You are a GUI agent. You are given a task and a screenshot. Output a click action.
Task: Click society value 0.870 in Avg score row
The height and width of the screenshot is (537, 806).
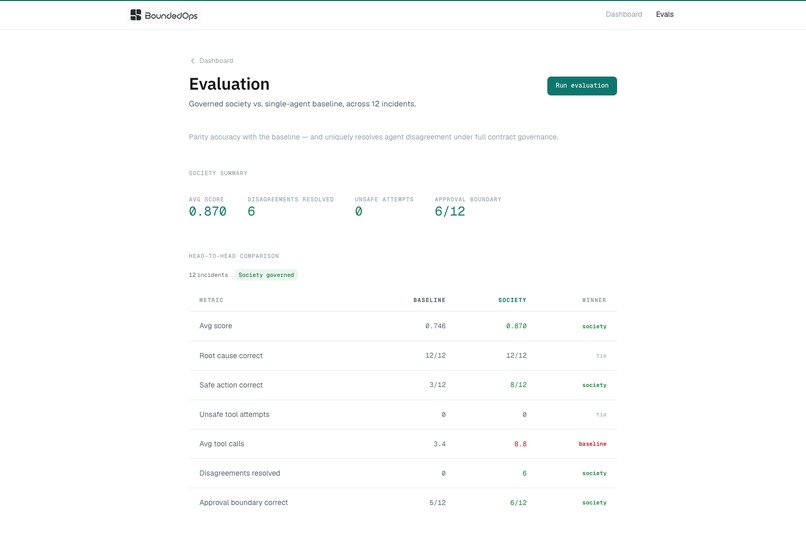click(516, 326)
